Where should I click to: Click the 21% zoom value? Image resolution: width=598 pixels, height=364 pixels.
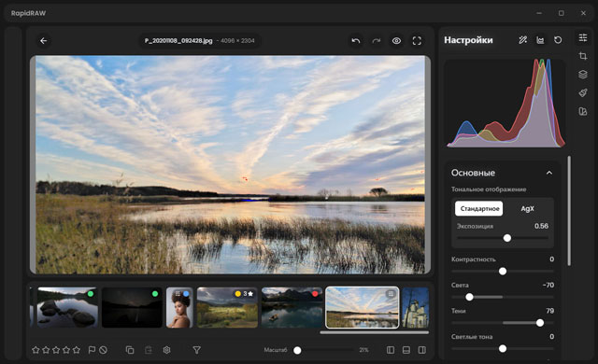tap(363, 350)
